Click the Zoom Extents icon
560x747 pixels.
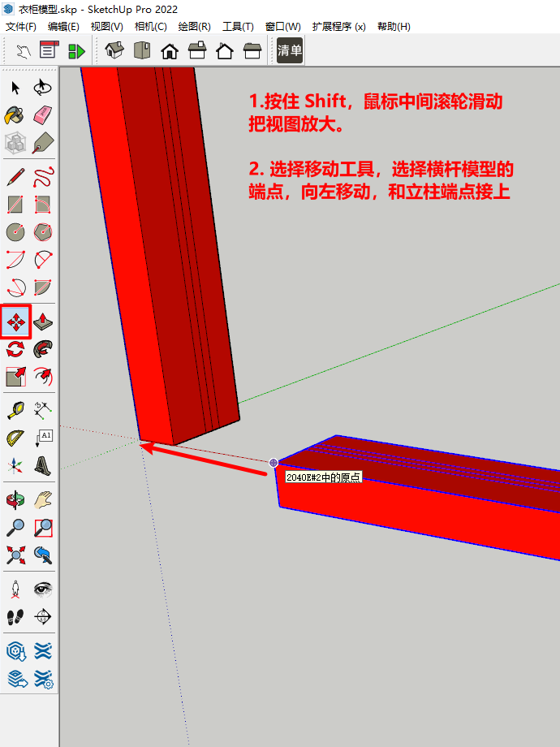(15, 555)
